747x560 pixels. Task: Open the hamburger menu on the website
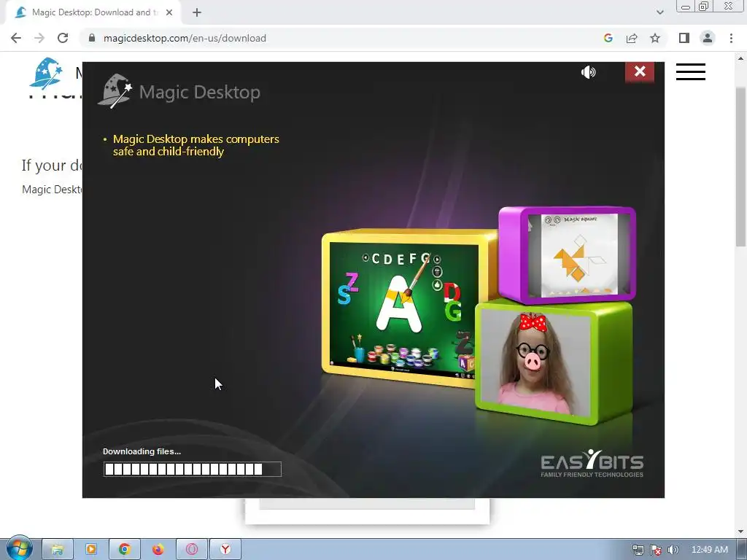[x=690, y=72]
